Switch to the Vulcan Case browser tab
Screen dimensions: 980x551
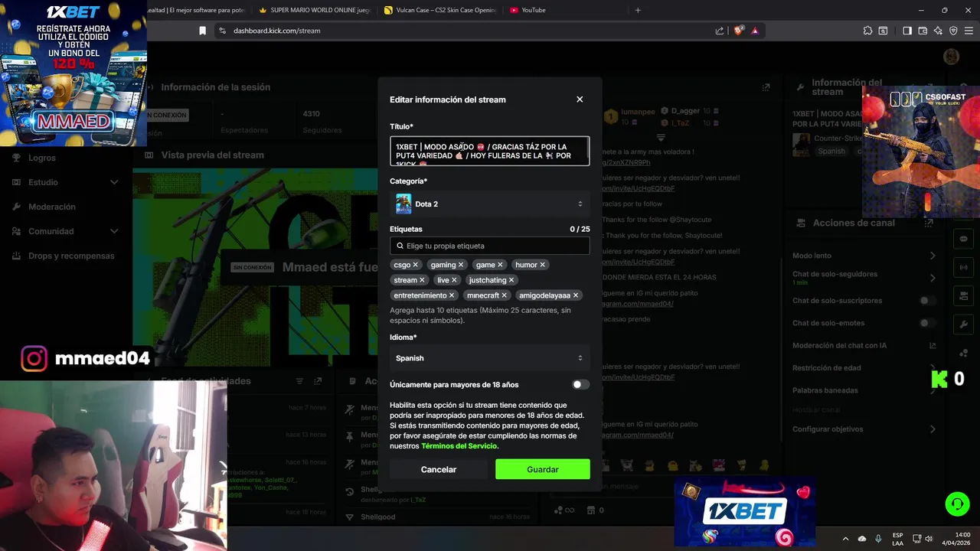point(439,10)
